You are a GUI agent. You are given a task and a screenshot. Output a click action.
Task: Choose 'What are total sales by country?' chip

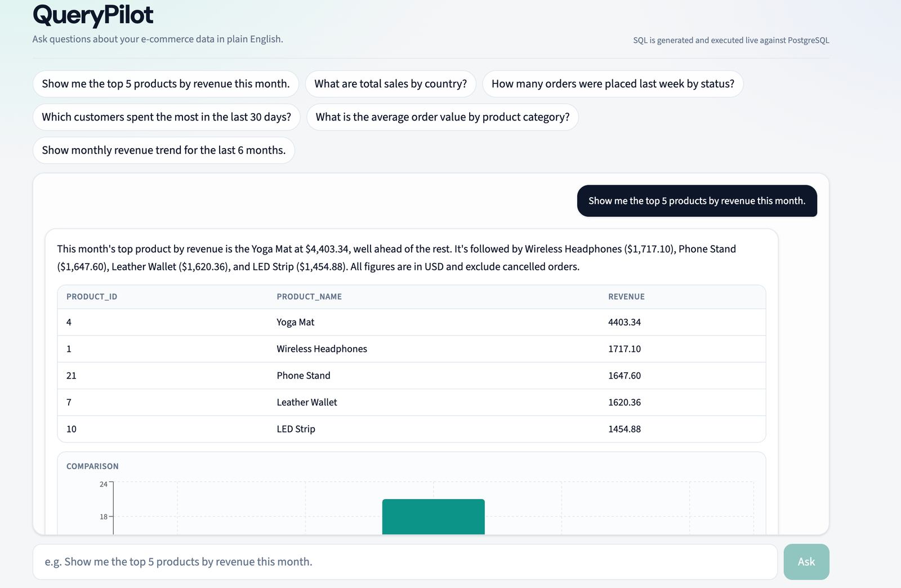391,84
